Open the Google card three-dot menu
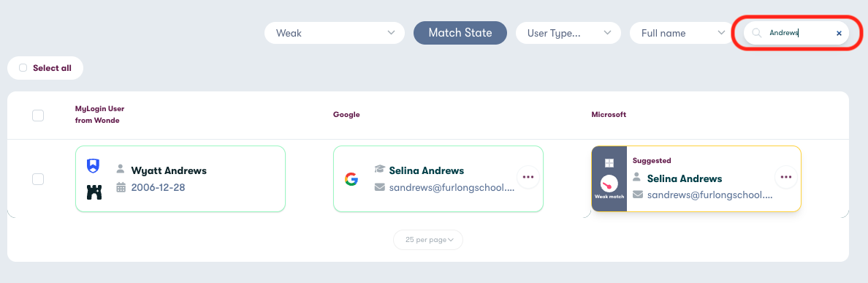The width and height of the screenshot is (868, 283). [528, 177]
